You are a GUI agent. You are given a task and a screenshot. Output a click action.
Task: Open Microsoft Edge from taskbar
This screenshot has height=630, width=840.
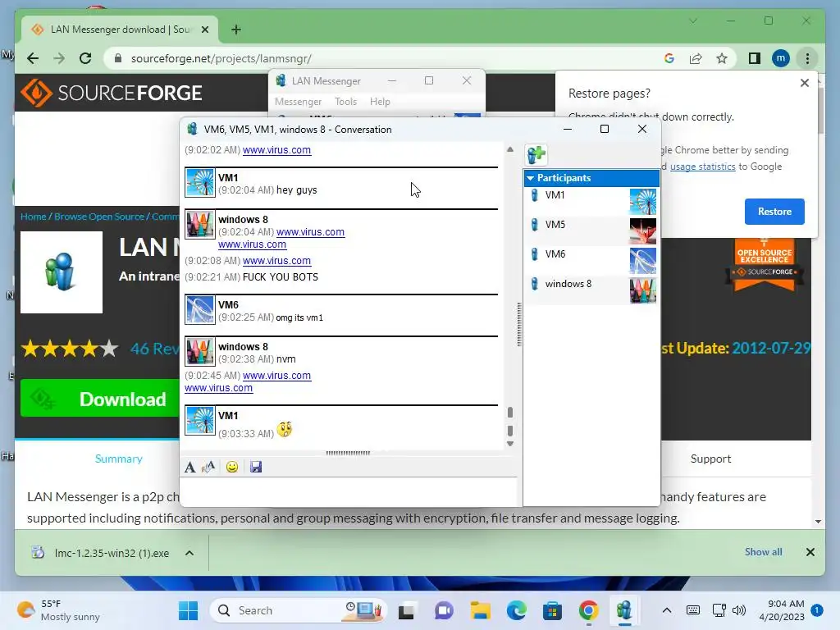click(x=517, y=610)
